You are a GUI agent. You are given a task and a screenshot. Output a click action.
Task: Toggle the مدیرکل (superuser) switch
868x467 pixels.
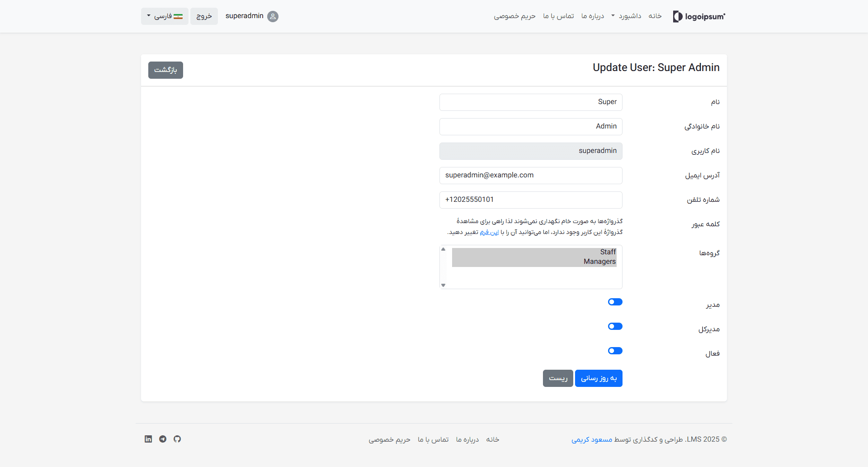[x=615, y=326]
